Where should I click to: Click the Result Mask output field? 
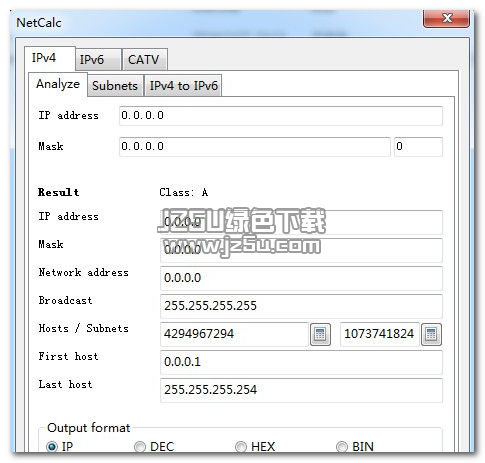(x=301, y=250)
